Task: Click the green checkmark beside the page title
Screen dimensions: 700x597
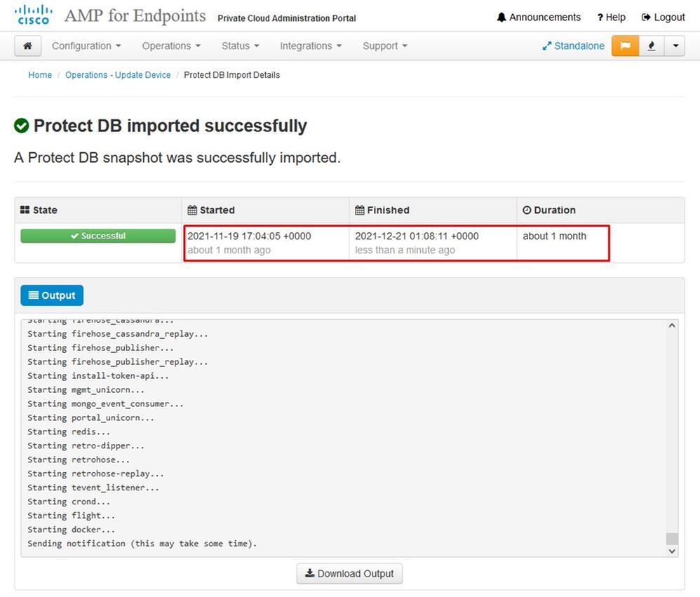Action: (x=22, y=126)
